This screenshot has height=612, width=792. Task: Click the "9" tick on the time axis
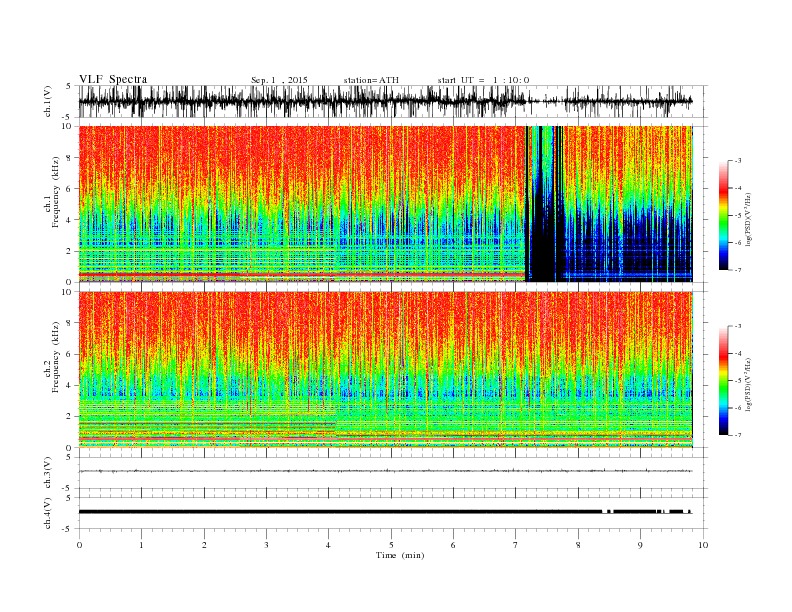tap(640, 545)
